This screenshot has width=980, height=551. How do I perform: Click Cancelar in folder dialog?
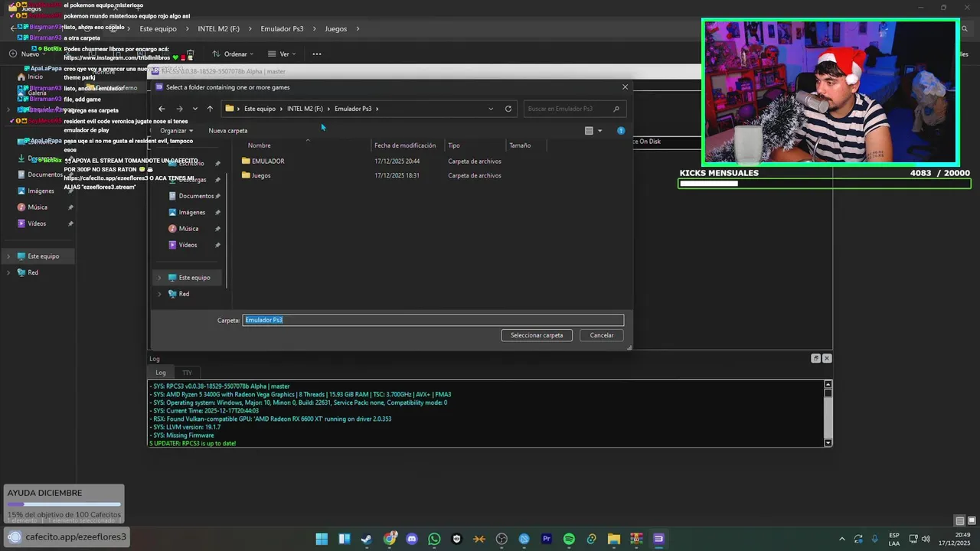[602, 335]
